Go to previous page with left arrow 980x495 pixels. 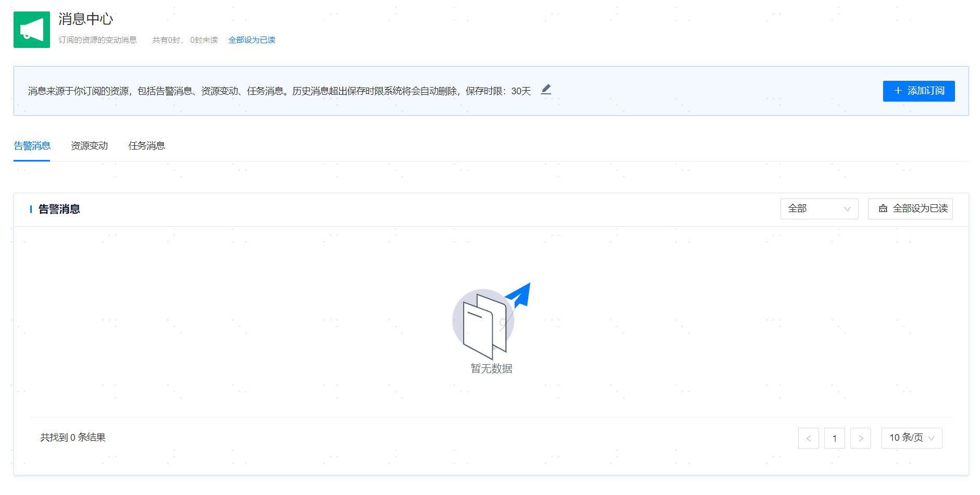[x=808, y=438]
